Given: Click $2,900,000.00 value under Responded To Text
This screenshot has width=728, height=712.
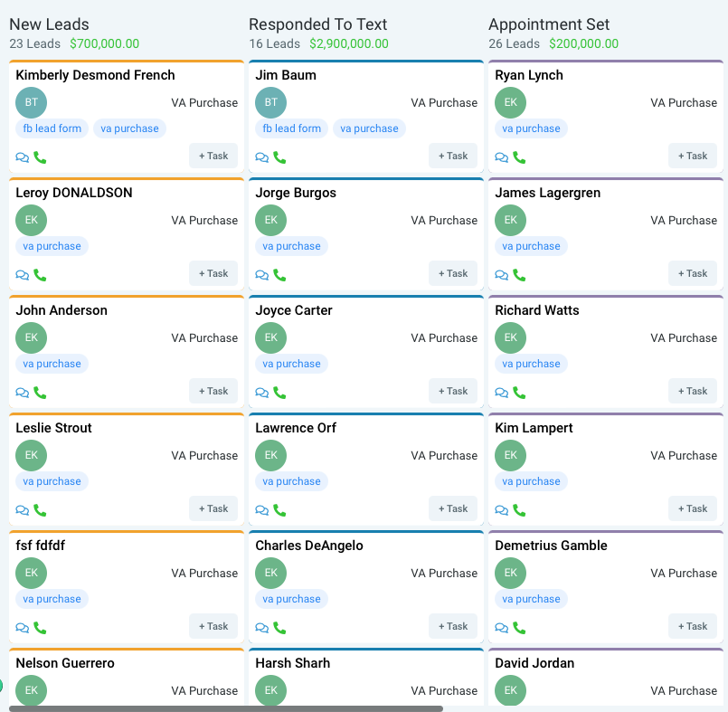Looking at the screenshot, I should [349, 43].
